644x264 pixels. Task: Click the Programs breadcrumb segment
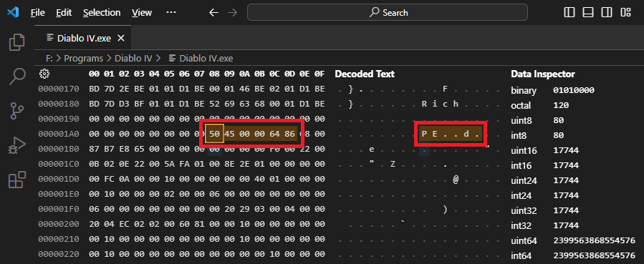(83, 58)
